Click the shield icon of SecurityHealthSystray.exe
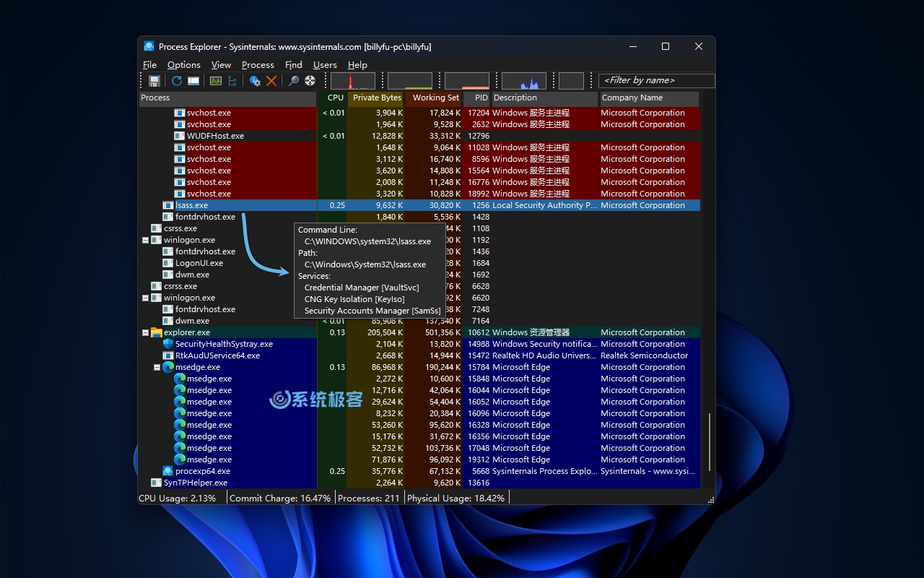Screen dimensions: 924x578 tap(168, 344)
